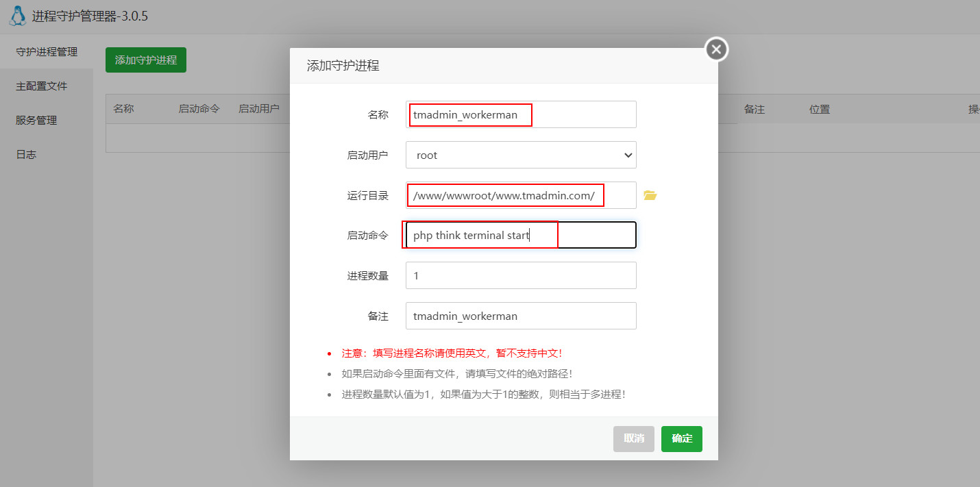Select the 备注 input in dialog
This screenshot has height=487, width=980.
[x=521, y=316]
